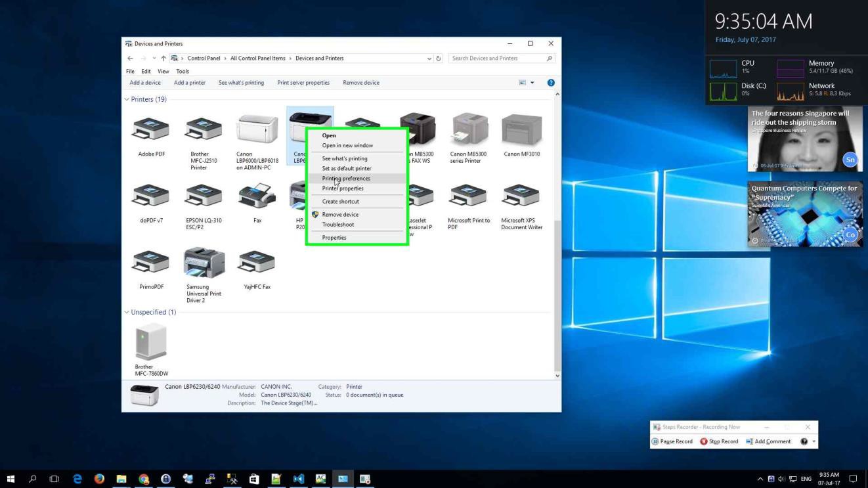Select the Brother MFC-7860DW unspecified device
This screenshot has width=868, height=488.
[151, 342]
